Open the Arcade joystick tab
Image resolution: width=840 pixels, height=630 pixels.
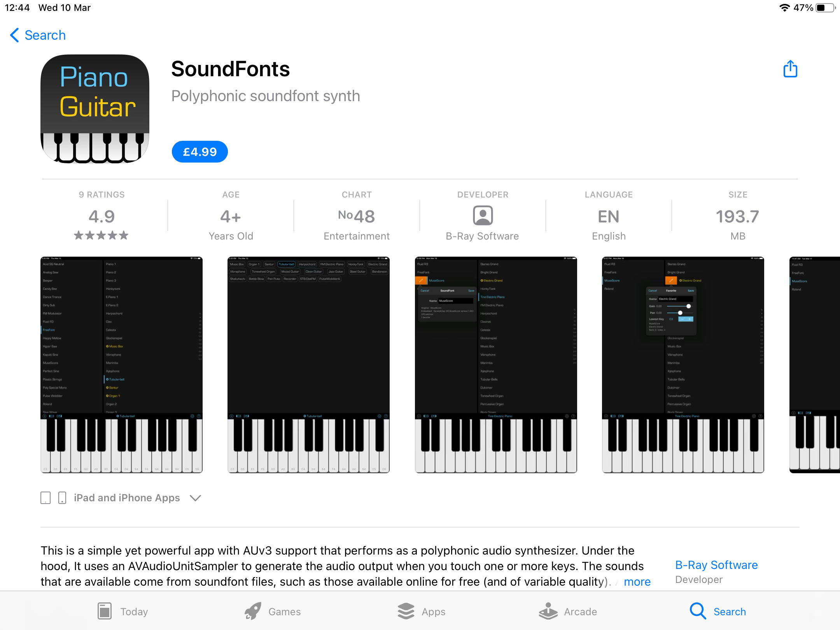tap(548, 611)
